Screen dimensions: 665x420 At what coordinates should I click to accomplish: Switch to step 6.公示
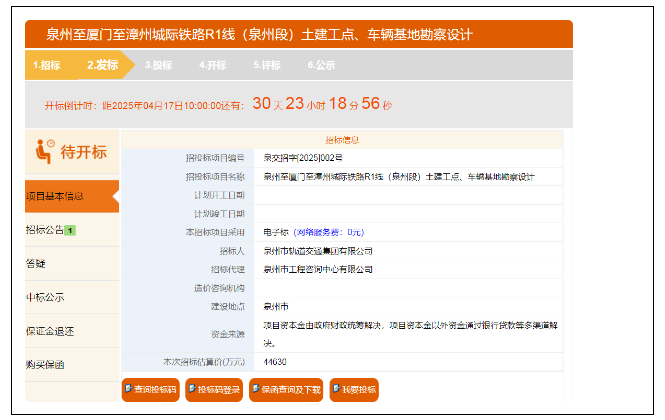321,65
